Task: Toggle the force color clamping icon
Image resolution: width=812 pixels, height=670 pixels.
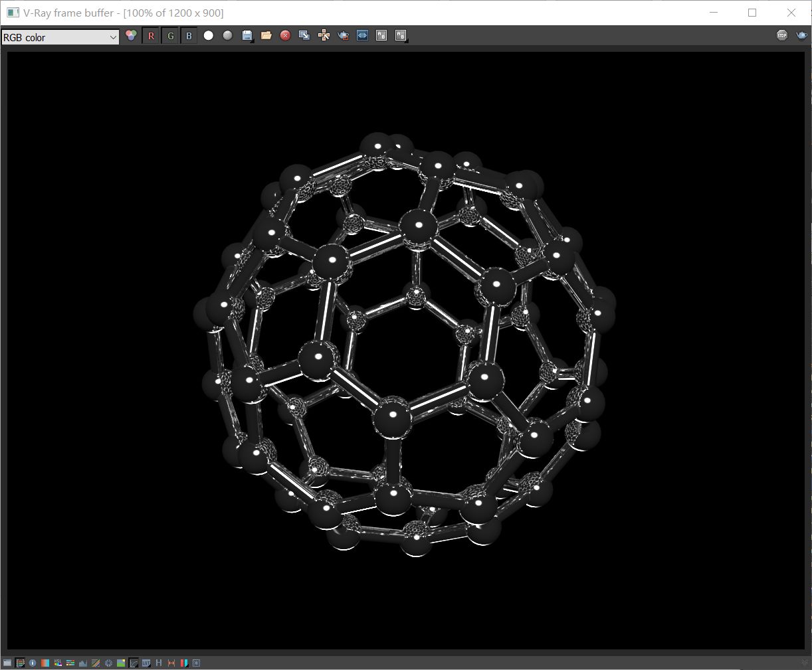Action: 20,663
